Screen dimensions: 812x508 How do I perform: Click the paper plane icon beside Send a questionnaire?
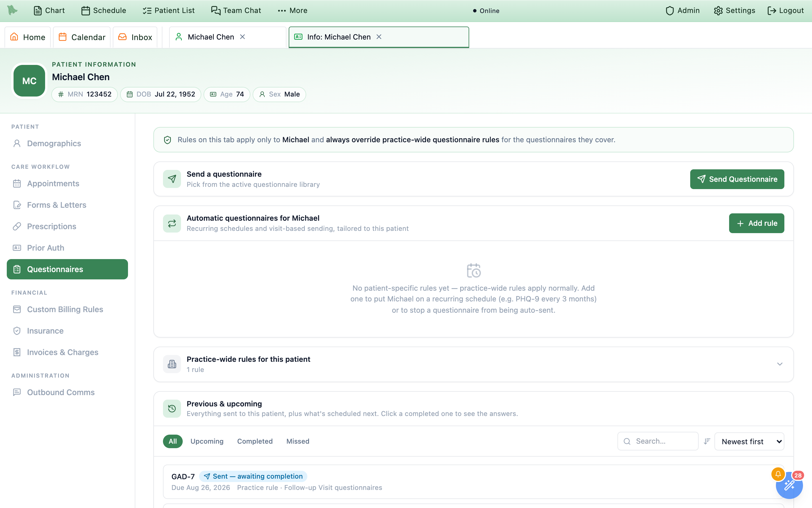coord(172,179)
